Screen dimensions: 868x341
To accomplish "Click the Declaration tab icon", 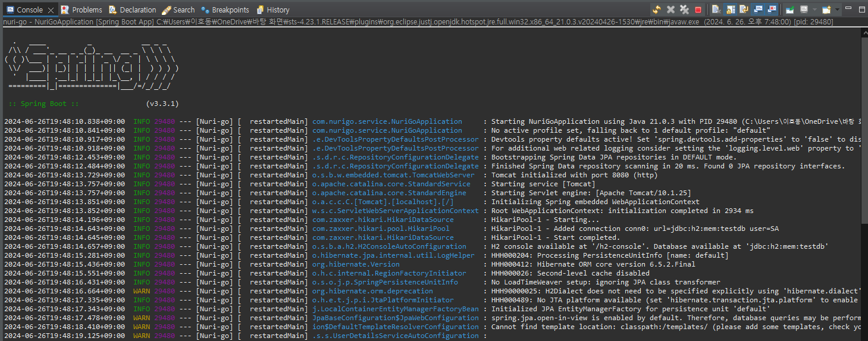I will [x=112, y=10].
